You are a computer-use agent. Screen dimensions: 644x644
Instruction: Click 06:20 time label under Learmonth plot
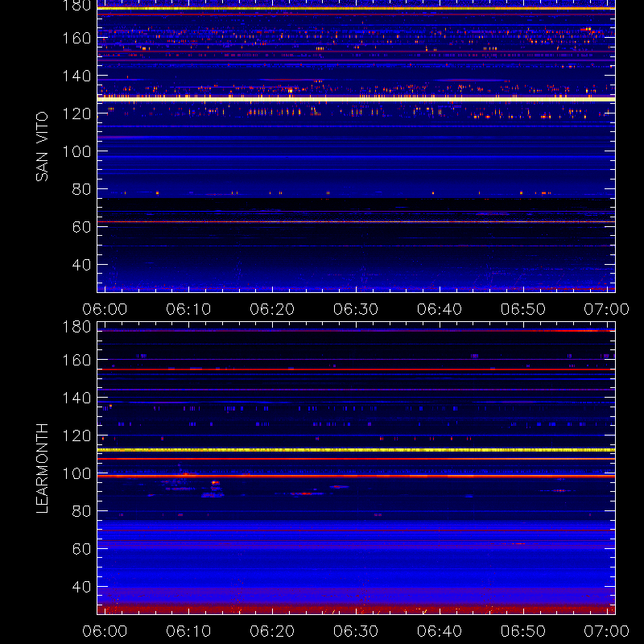point(272,631)
